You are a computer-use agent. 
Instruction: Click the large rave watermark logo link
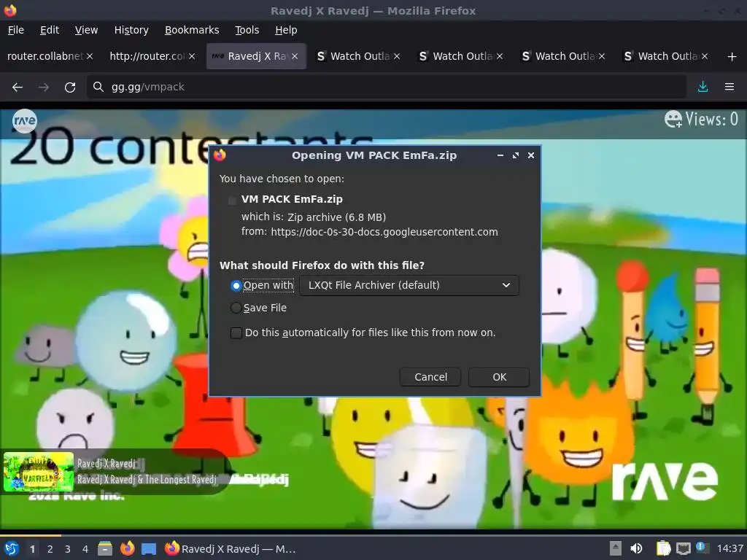pos(665,481)
